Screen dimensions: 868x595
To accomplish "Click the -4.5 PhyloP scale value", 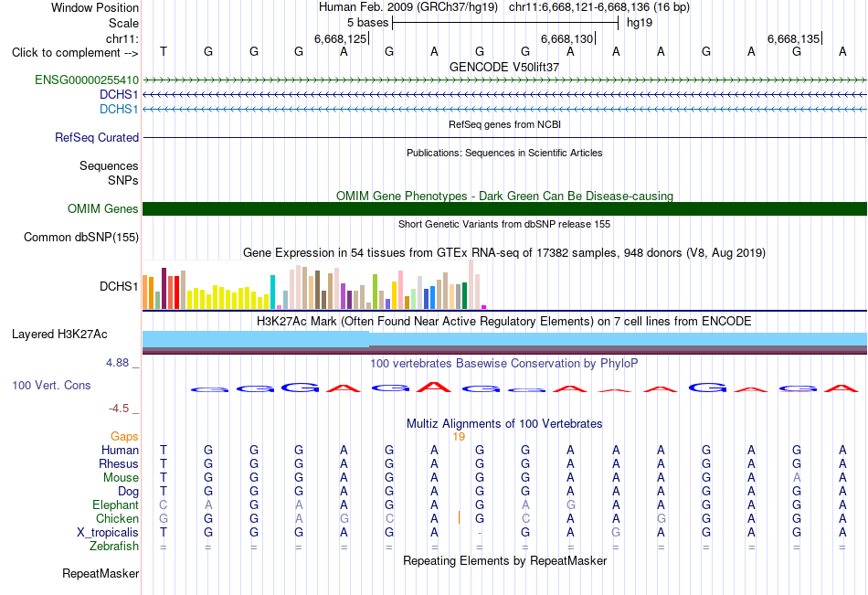I will (119, 409).
